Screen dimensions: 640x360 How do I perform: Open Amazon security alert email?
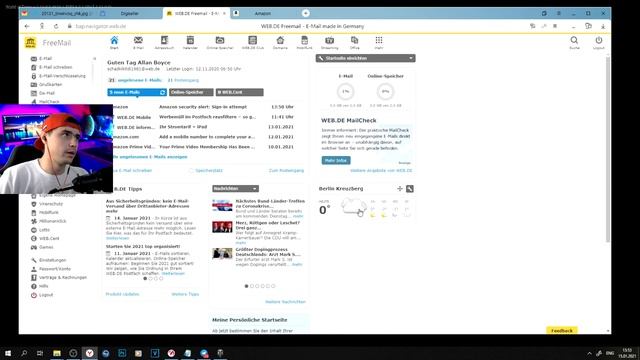pyautogui.click(x=203, y=107)
